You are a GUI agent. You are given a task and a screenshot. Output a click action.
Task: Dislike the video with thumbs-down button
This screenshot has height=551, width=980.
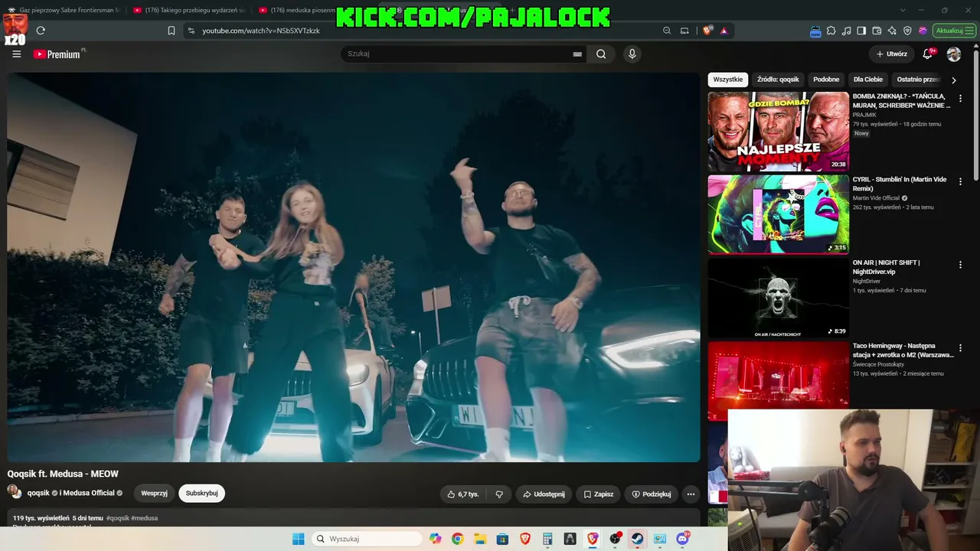tap(499, 494)
